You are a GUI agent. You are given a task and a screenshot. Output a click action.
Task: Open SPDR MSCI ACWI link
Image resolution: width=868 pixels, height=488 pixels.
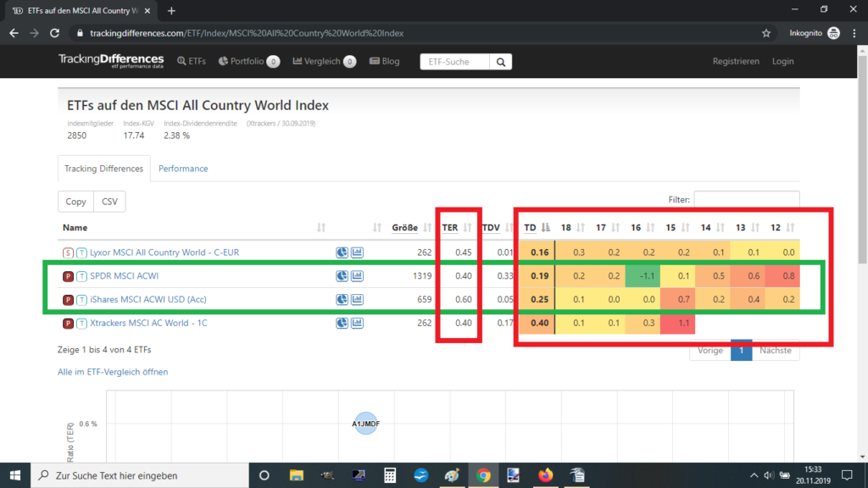click(124, 275)
